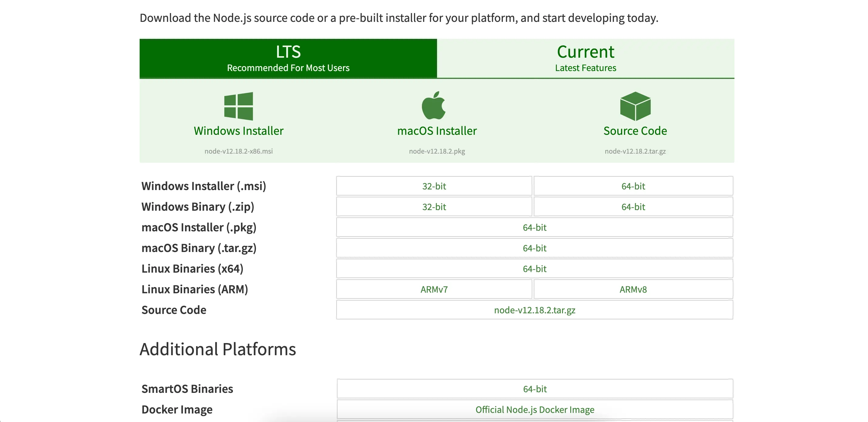This screenshot has height=422, width=868.
Task: Download the 64-bit Windows Installer (.msi)
Action: pos(633,186)
